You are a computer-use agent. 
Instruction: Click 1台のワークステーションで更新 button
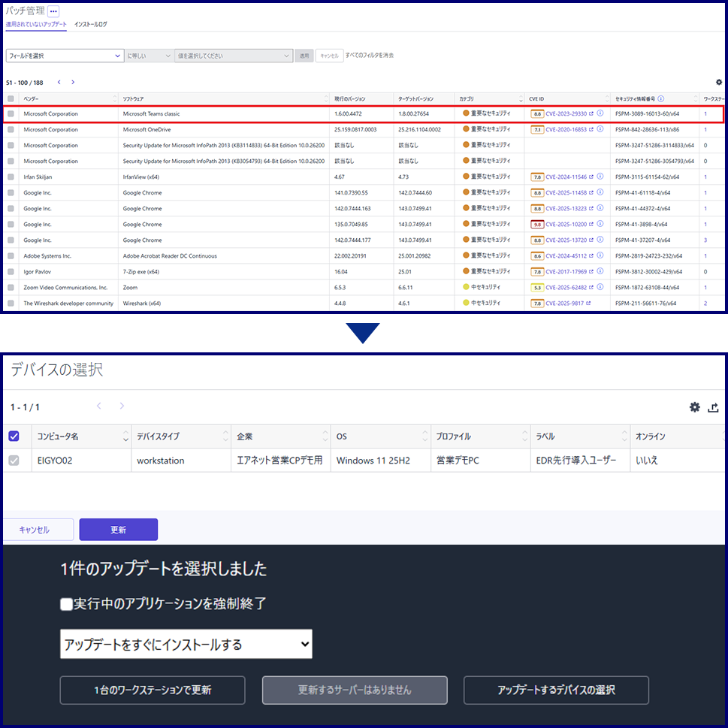pos(153,690)
